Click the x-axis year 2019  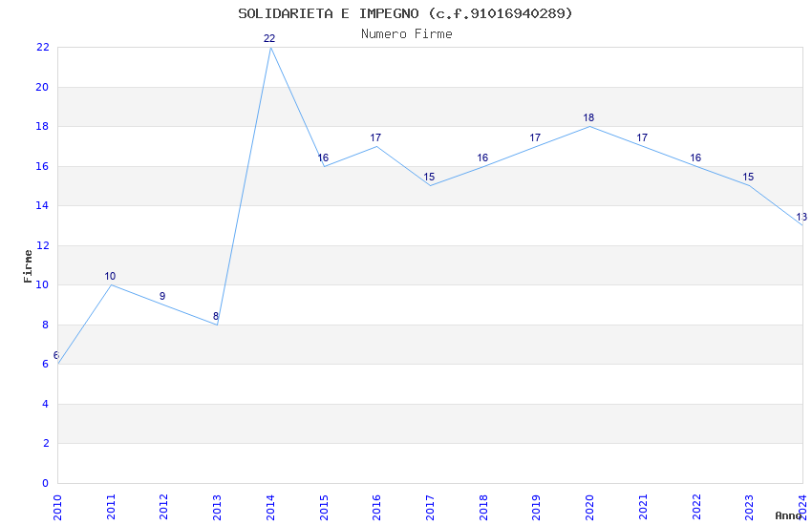(x=537, y=508)
